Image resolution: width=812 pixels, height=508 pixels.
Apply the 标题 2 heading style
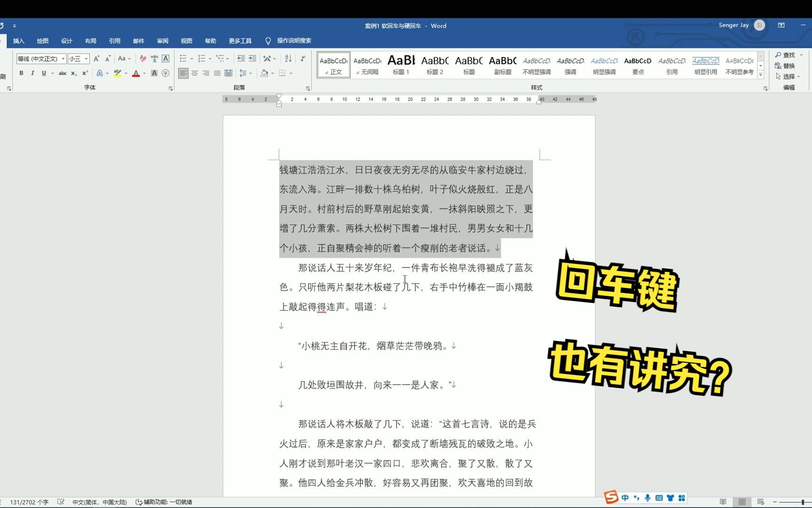pos(435,65)
